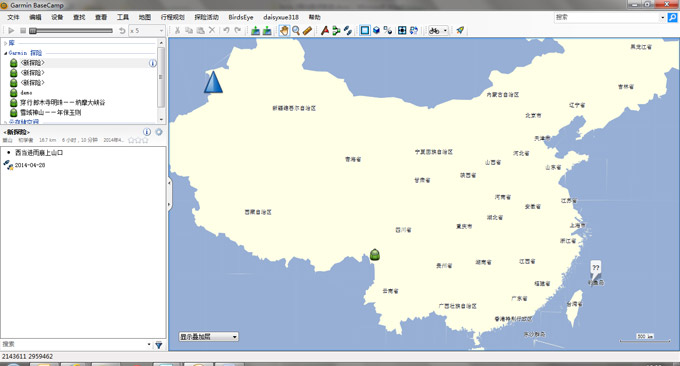Viewport: 680px width, 366px height.
Task: Click the playback play button
Action: 11,31
